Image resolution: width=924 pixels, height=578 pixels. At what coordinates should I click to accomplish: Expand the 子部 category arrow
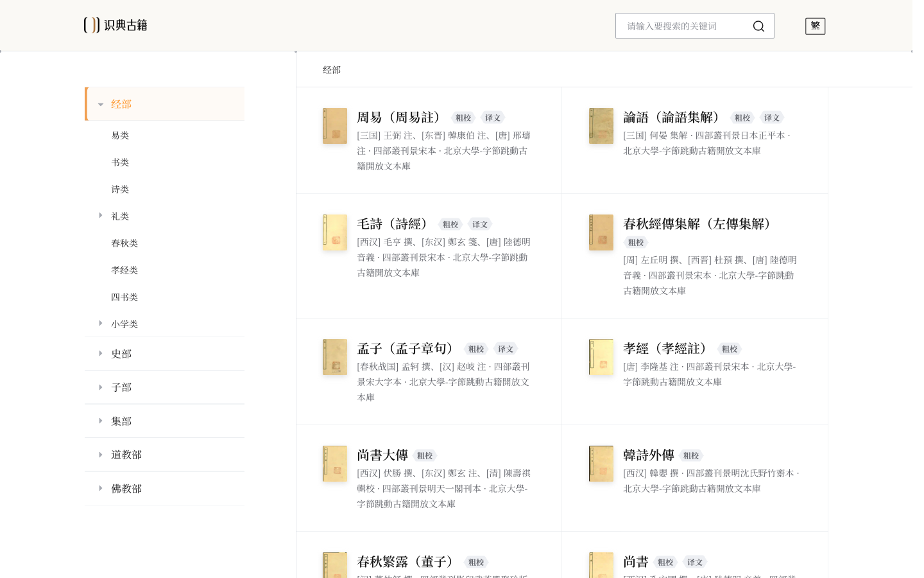pos(101,387)
